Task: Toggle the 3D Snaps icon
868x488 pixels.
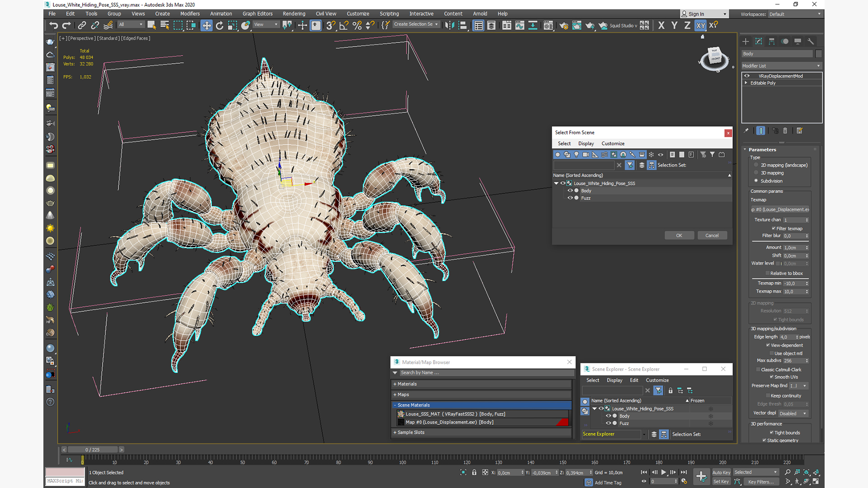Action: click(331, 25)
